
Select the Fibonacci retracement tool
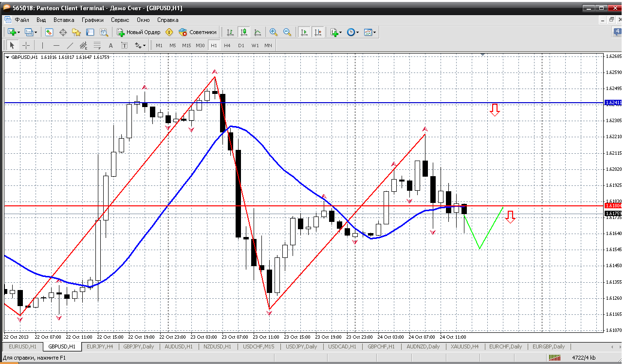click(x=97, y=45)
